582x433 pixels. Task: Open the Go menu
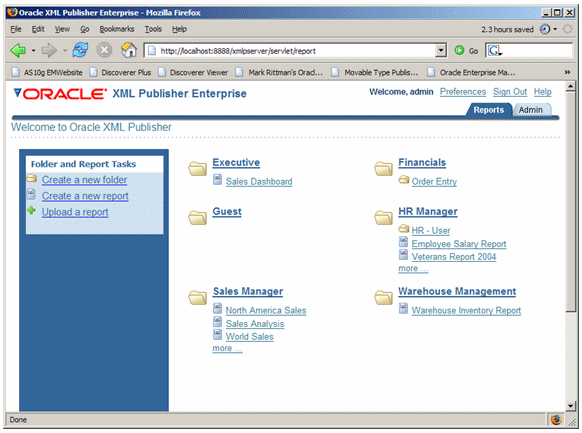point(85,29)
